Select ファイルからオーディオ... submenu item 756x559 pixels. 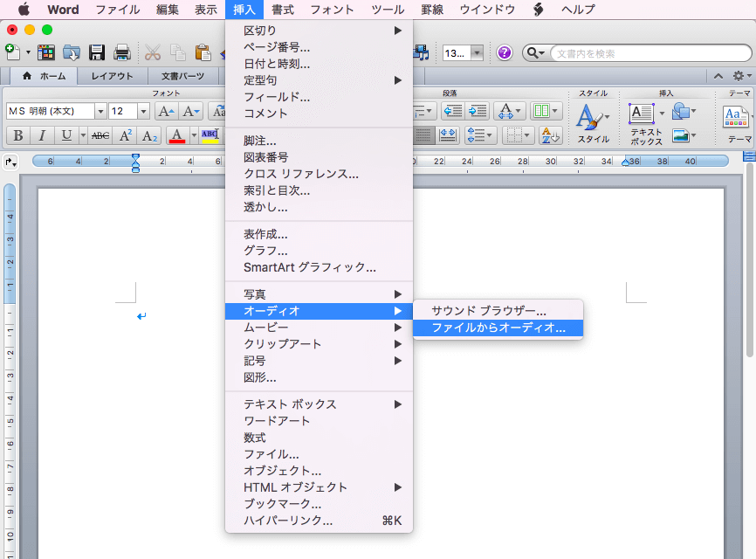(498, 328)
